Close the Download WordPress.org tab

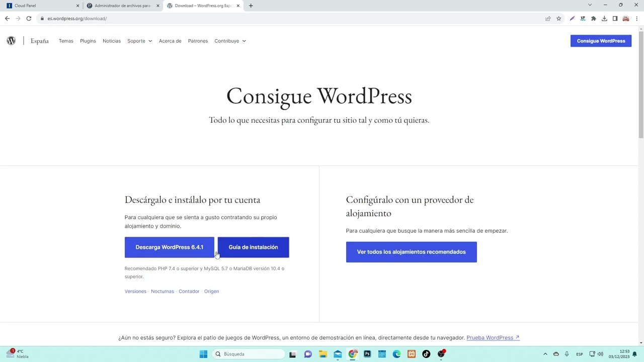tap(238, 6)
